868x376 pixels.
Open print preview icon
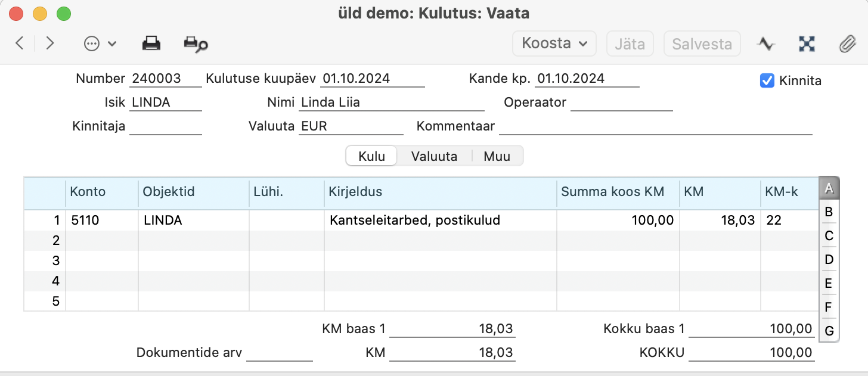(196, 43)
